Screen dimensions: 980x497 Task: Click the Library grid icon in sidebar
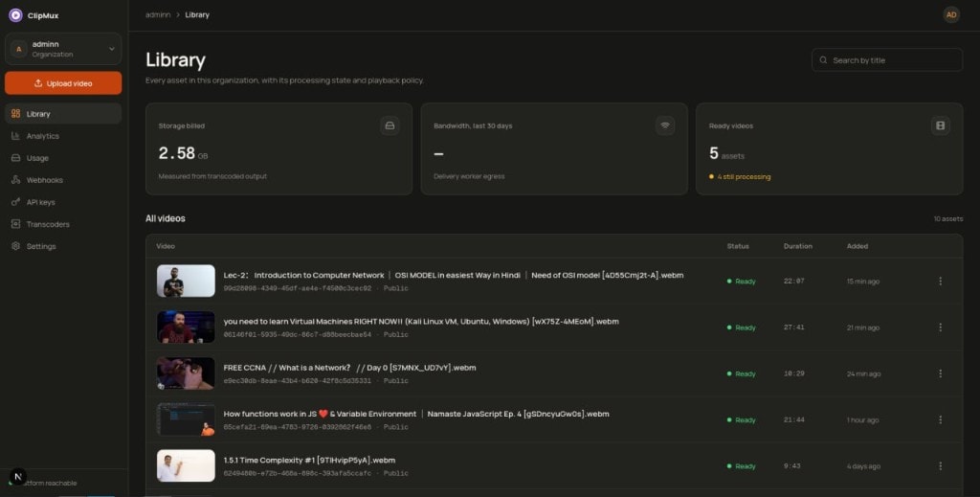point(15,114)
